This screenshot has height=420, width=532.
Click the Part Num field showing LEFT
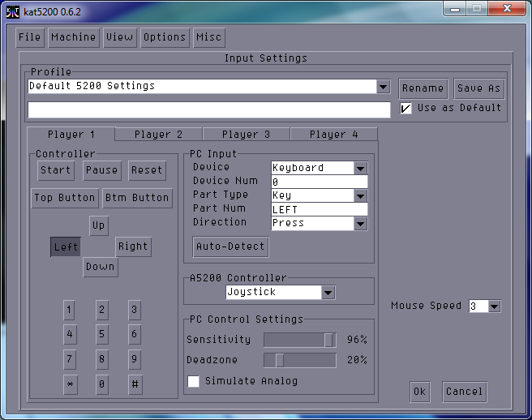(x=320, y=210)
